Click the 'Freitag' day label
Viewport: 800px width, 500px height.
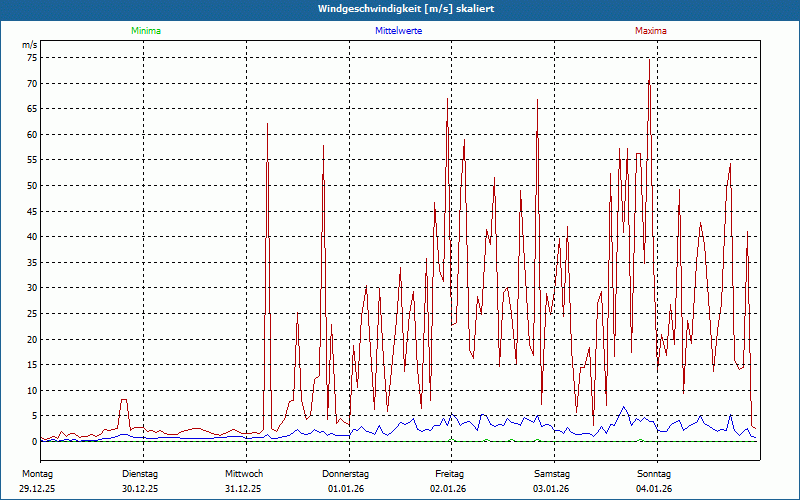coord(449,474)
